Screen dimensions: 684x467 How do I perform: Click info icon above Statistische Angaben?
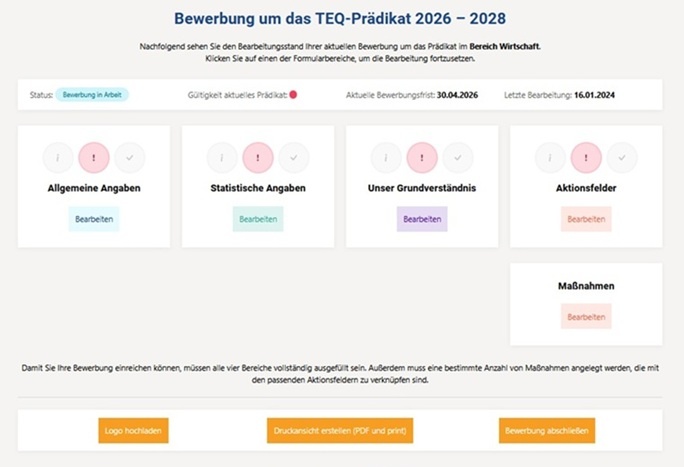pos(222,157)
